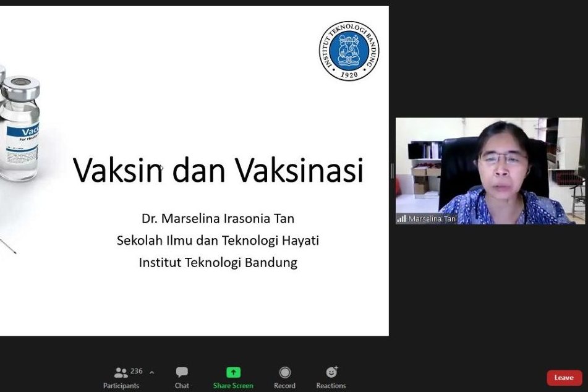Click the "Chat" text label

tap(182, 386)
